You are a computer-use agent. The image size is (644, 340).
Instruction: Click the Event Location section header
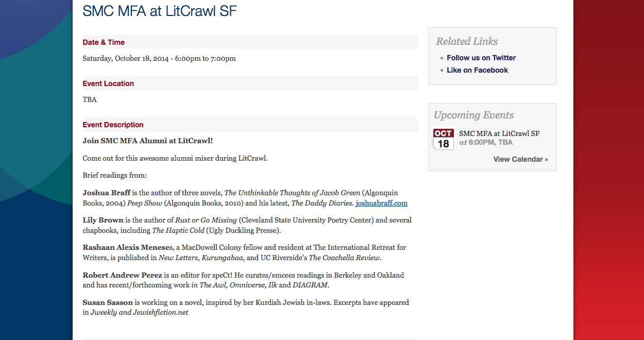coord(108,83)
